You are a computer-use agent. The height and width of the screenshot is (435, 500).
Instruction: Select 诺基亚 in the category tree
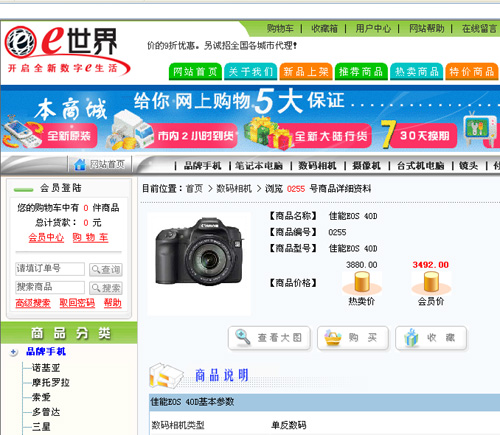click(x=46, y=368)
